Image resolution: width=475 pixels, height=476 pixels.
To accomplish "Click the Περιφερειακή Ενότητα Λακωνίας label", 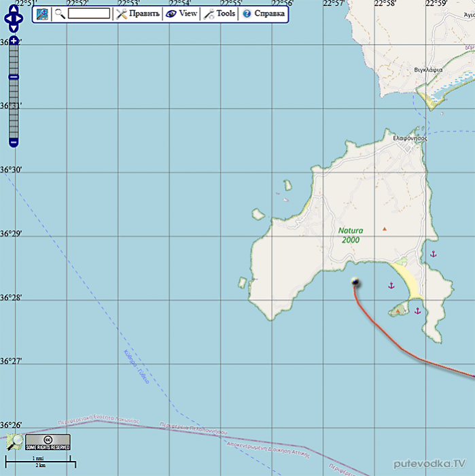I will tap(99, 420).
